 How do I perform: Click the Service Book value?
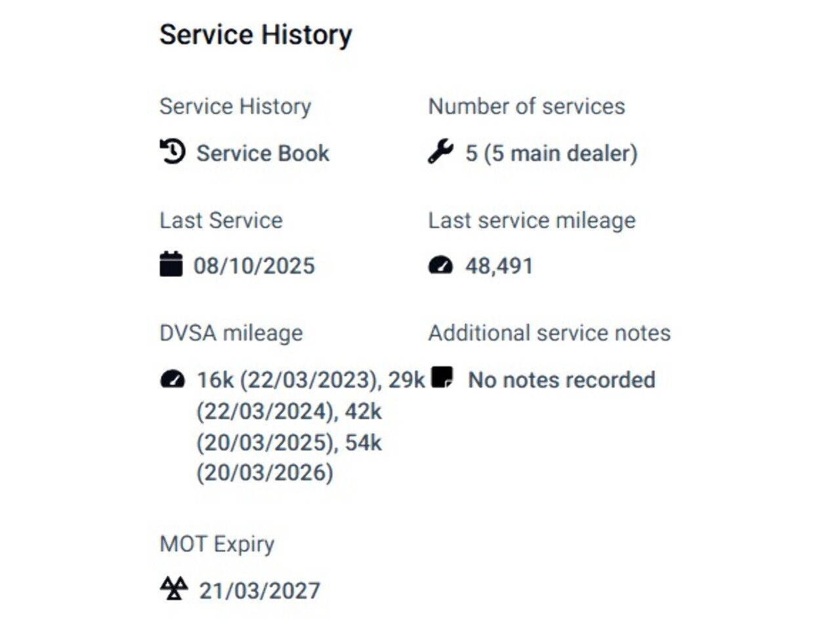click(x=262, y=153)
